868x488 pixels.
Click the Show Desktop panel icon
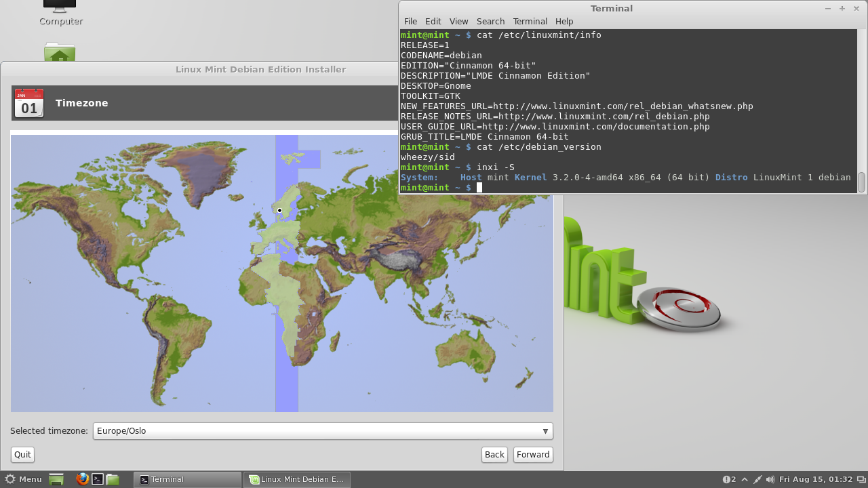click(x=56, y=479)
